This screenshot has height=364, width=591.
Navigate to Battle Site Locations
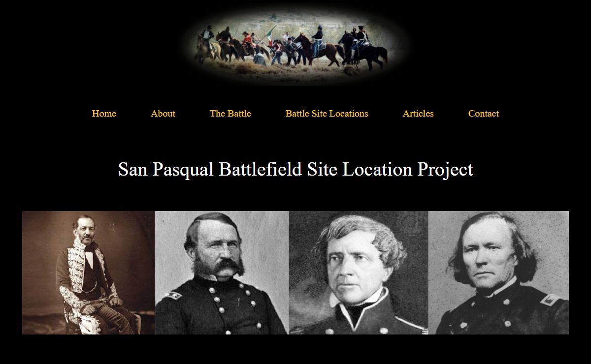pyautogui.click(x=327, y=114)
